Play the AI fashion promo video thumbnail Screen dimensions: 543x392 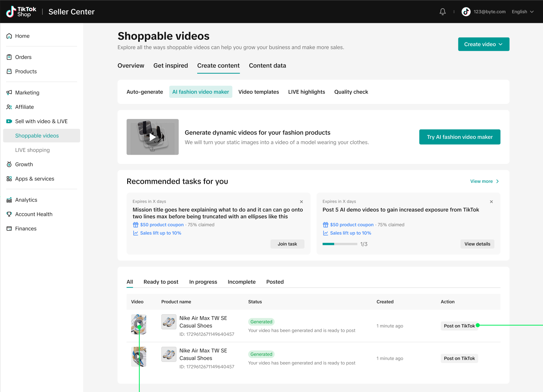pyautogui.click(x=152, y=137)
